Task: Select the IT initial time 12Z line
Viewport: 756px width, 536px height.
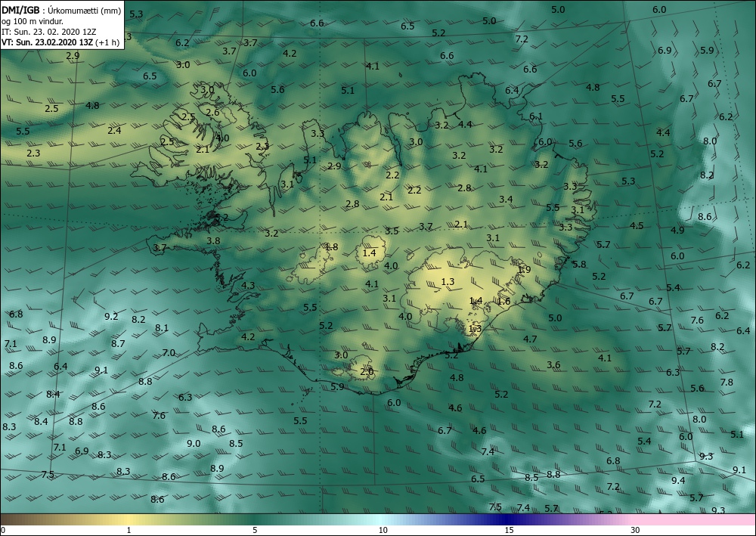Action: pos(48,32)
